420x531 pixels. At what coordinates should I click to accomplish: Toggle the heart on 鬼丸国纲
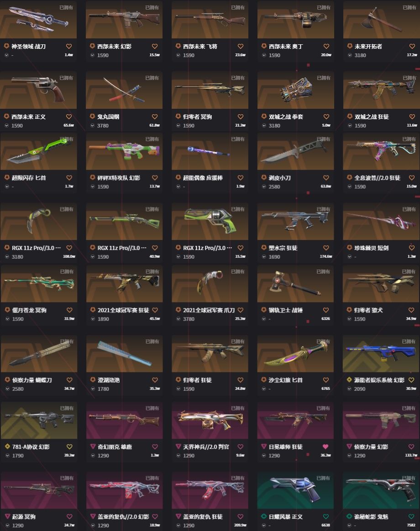tap(155, 117)
